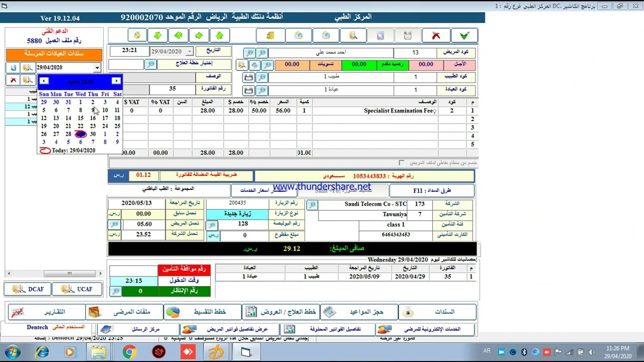Click the استفسار اسعار الخدمات button
This screenshot has width=644, height=362.
[264, 191]
